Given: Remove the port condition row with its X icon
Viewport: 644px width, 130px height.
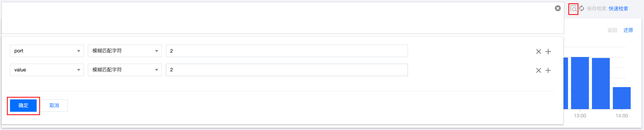Looking at the screenshot, I should point(538,52).
